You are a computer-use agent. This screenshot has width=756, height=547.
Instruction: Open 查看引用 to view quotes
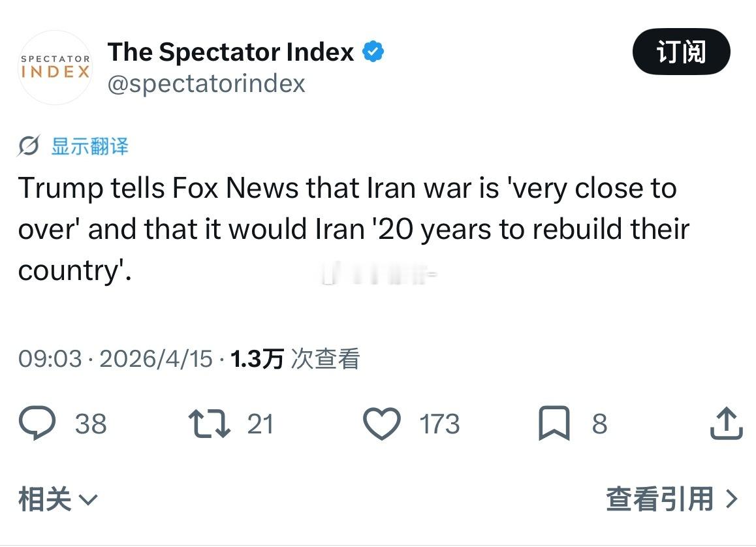coord(672,500)
